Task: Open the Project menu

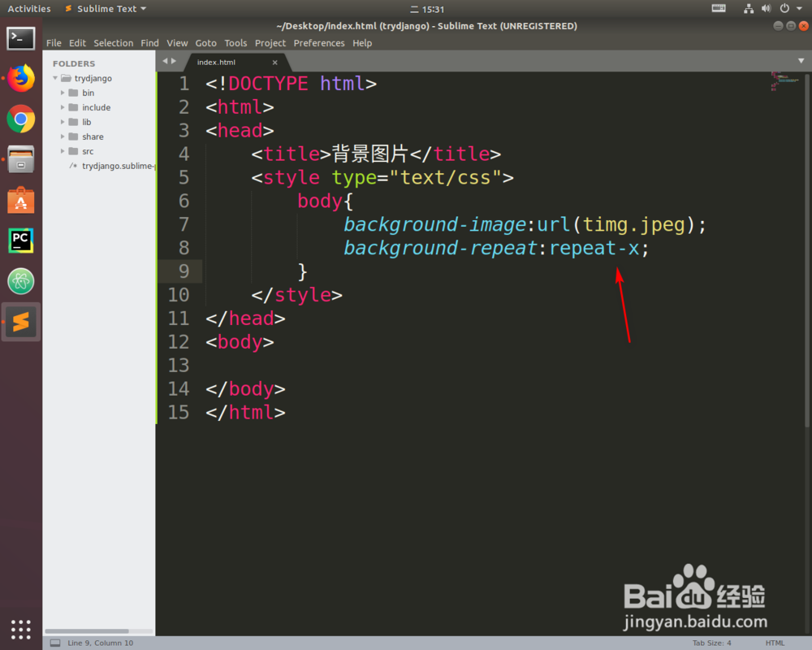Action: click(270, 43)
